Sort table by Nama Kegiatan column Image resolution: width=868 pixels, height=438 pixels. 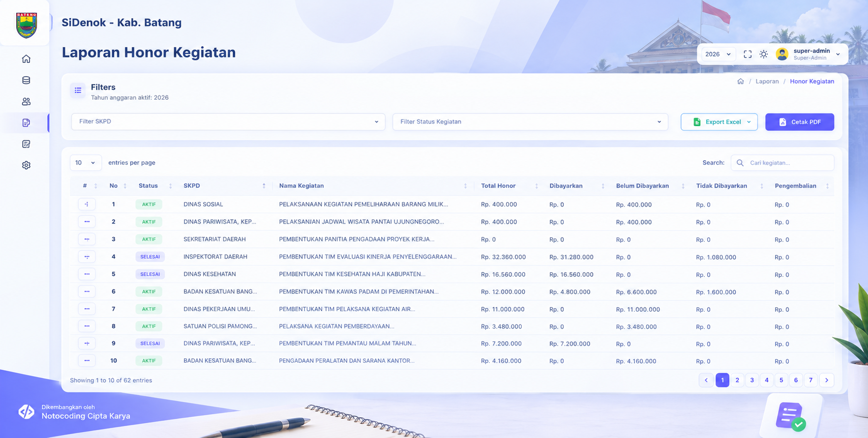click(x=373, y=186)
